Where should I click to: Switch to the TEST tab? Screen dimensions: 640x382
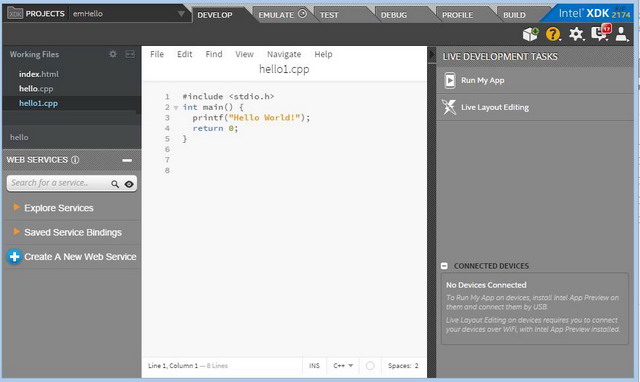point(329,15)
